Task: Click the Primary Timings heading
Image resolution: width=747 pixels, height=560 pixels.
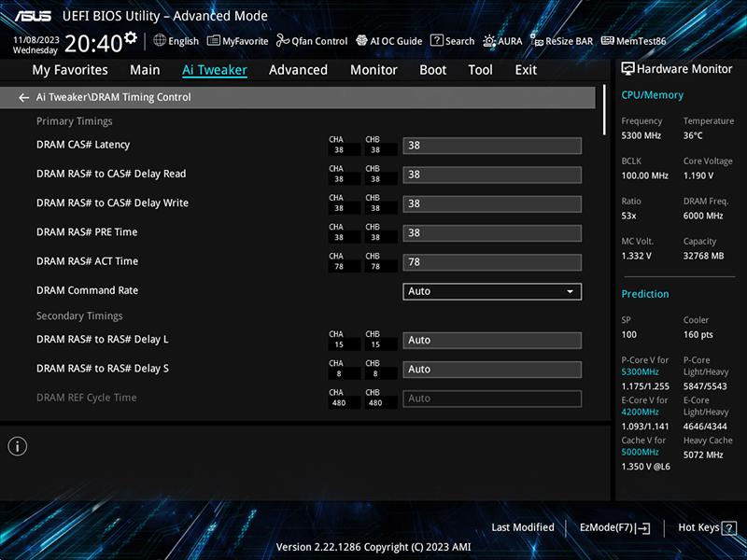Action: click(x=75, y=121)
